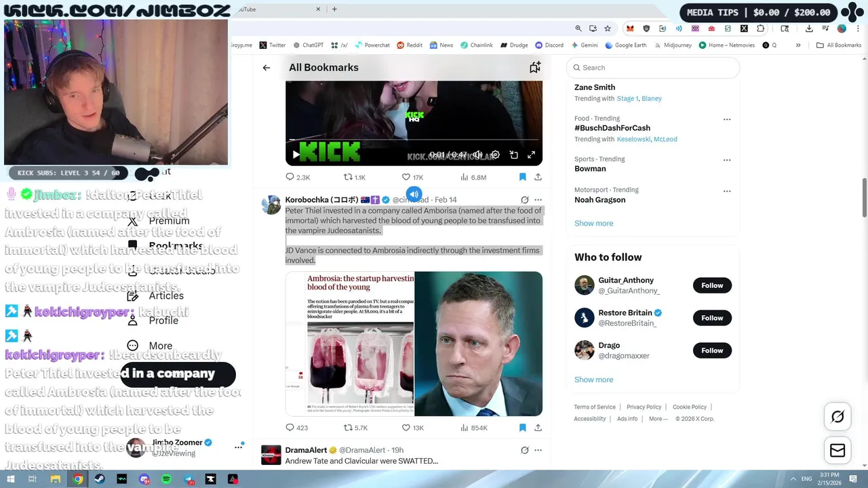Click the Grok icon on Korobochka's post
The width and height of the screenshot is (868, 488).
[524, 200]
